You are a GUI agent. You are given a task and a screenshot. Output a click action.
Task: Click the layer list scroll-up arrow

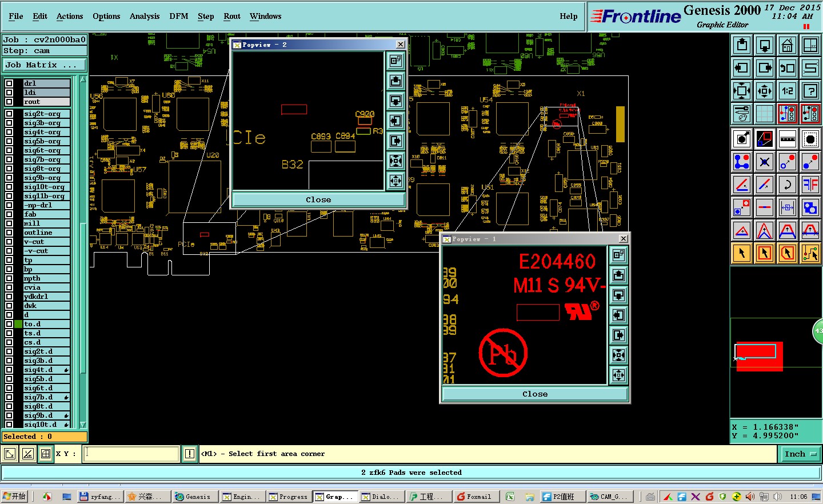83,79
